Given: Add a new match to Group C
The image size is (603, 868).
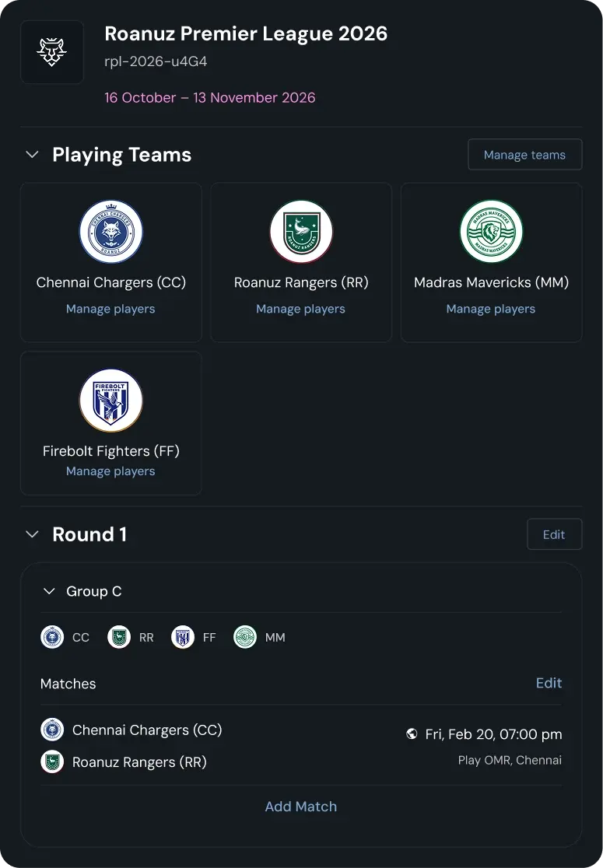Looking at the screenshot, I should [x=300, y=807].
